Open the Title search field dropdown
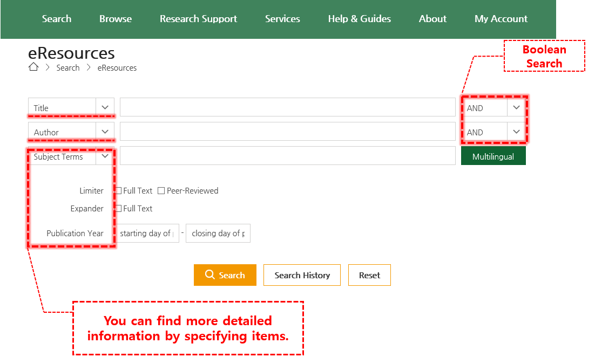This screenshot has height=364, width=595. [71, 107]
